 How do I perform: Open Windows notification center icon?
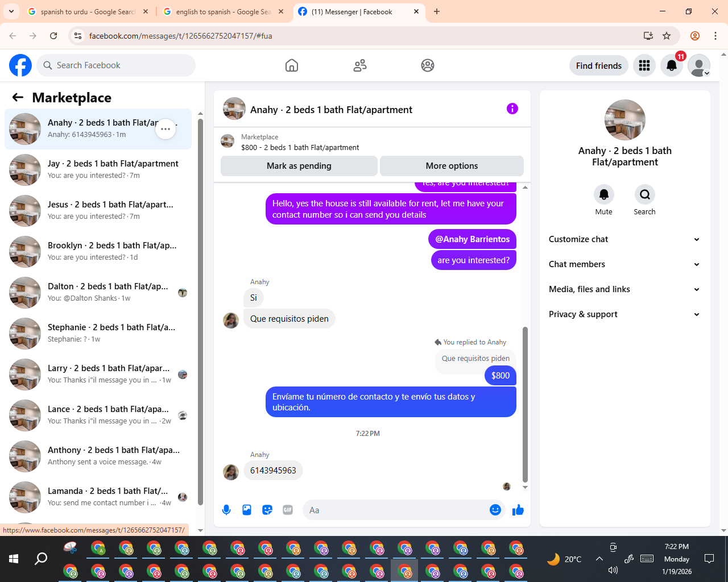(709, 559)
